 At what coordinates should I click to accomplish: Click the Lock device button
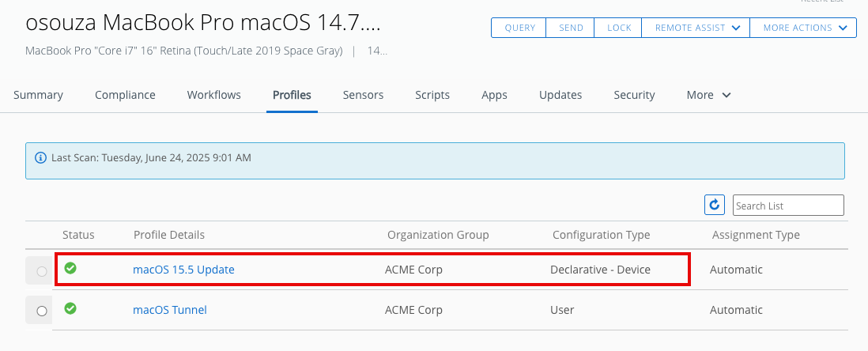[x=619, y=28]
